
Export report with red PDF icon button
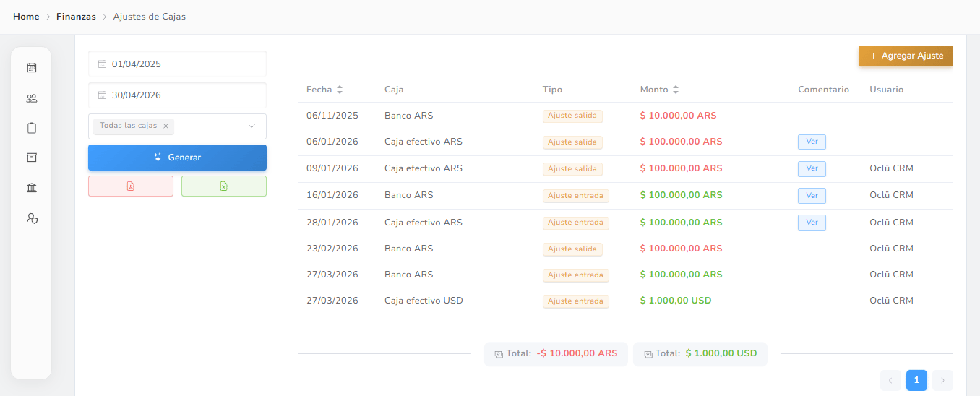[x=131, y=186]
